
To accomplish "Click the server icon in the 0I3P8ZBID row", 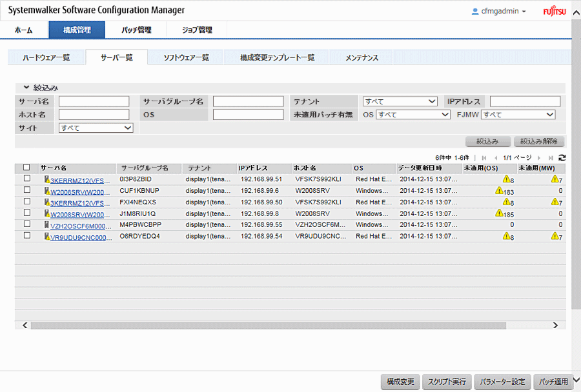I will pos(47,180).
